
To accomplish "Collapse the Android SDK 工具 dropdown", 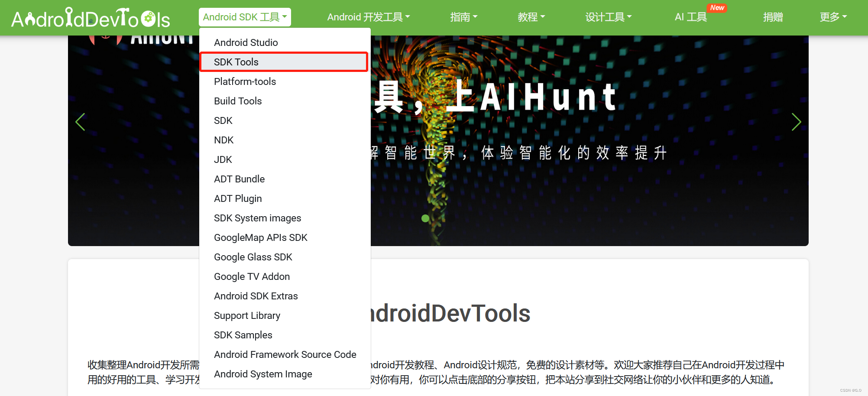I will click(x=245, y=17).
